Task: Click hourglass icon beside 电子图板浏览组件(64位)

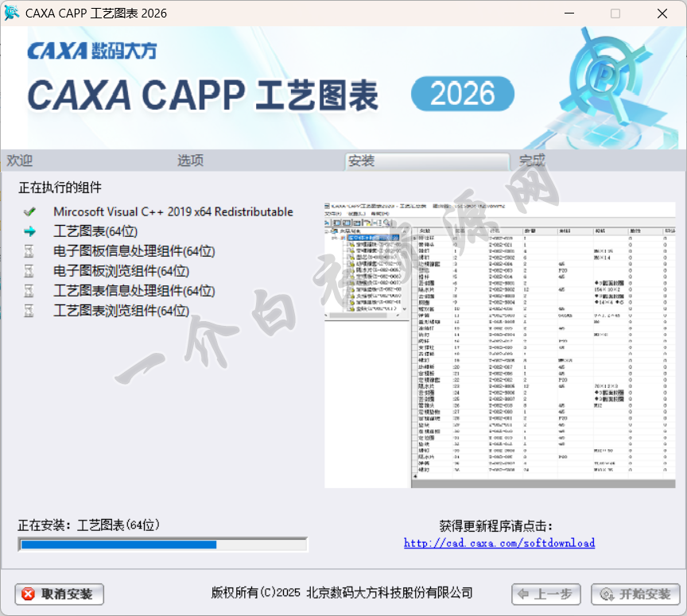Action: pos(29,271)
